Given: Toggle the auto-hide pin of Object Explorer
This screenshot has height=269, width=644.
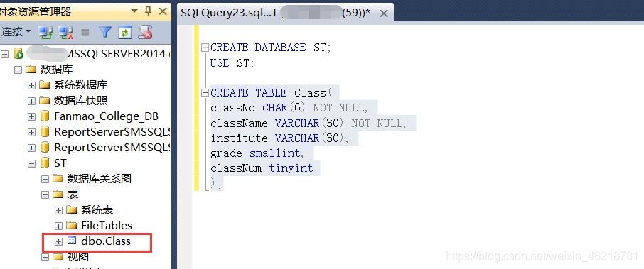Looking at the screenshot, I should point(149,11).
